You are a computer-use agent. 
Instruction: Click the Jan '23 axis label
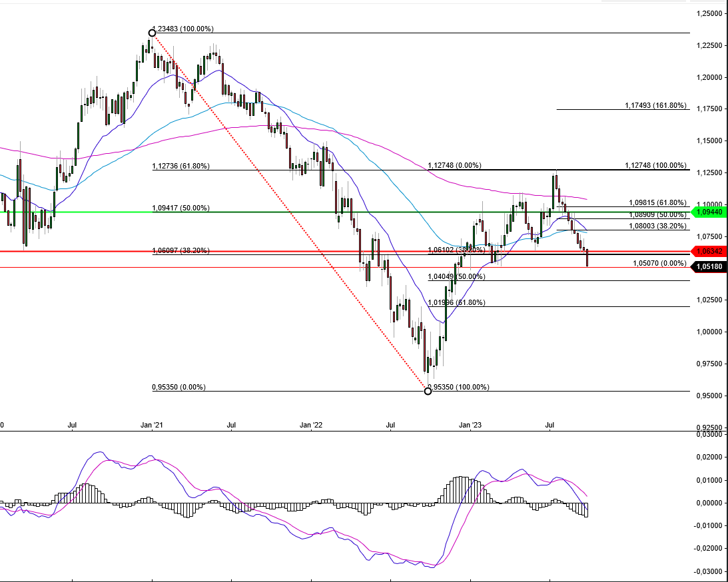pos(470,424)
